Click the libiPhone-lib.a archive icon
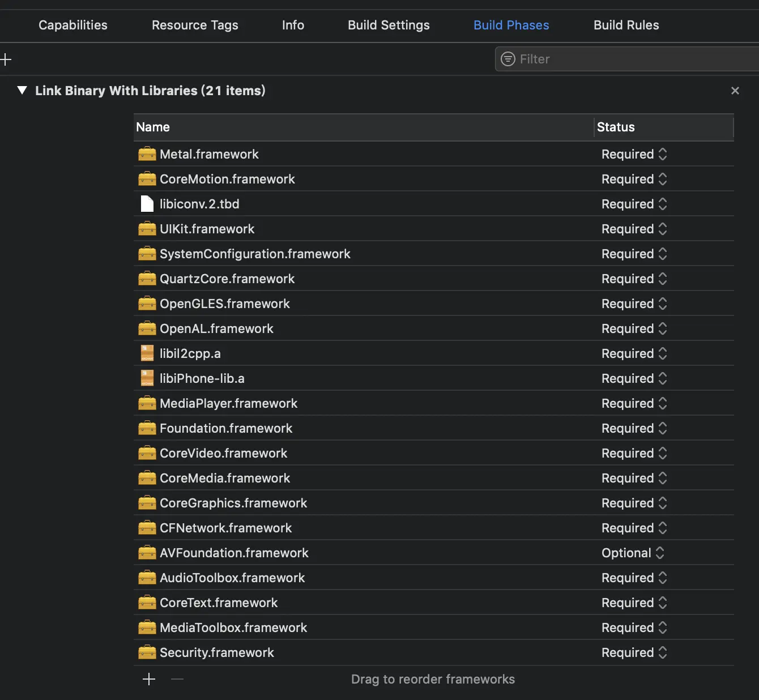This screenshot has width=759, height=700. (x=147, y=378)
